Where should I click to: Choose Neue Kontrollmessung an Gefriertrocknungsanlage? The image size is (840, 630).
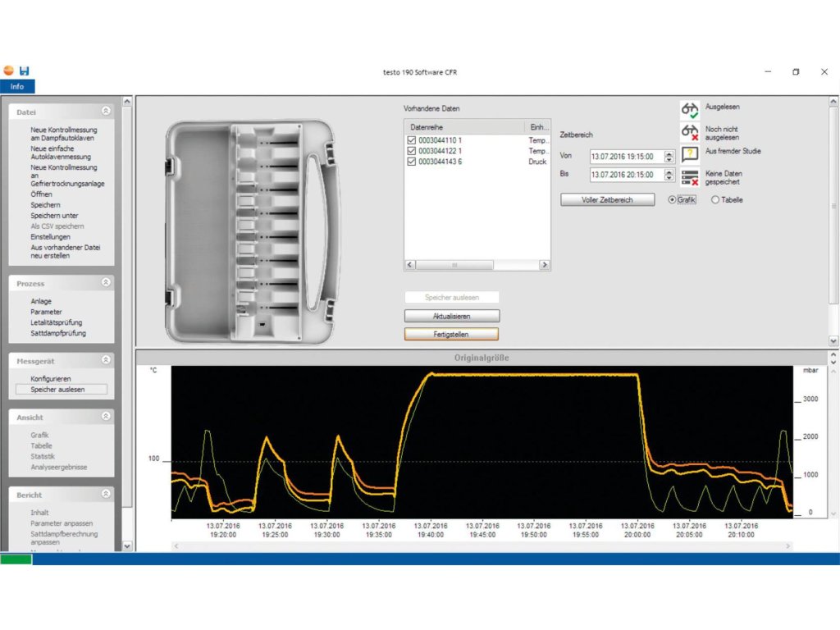click(x=67, y=176)
